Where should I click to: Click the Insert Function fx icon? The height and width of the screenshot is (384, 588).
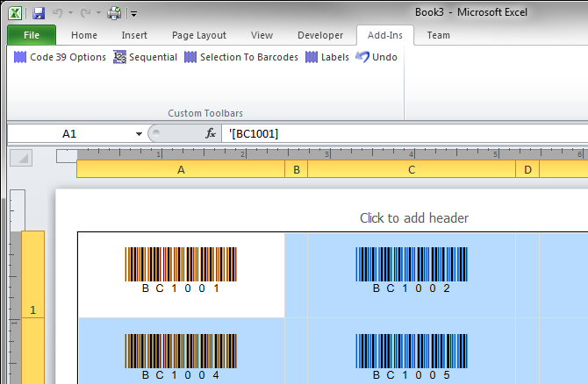211,133
